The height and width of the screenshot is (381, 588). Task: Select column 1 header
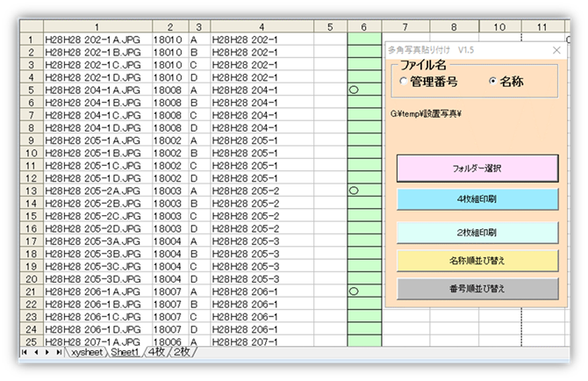[97, 27]
